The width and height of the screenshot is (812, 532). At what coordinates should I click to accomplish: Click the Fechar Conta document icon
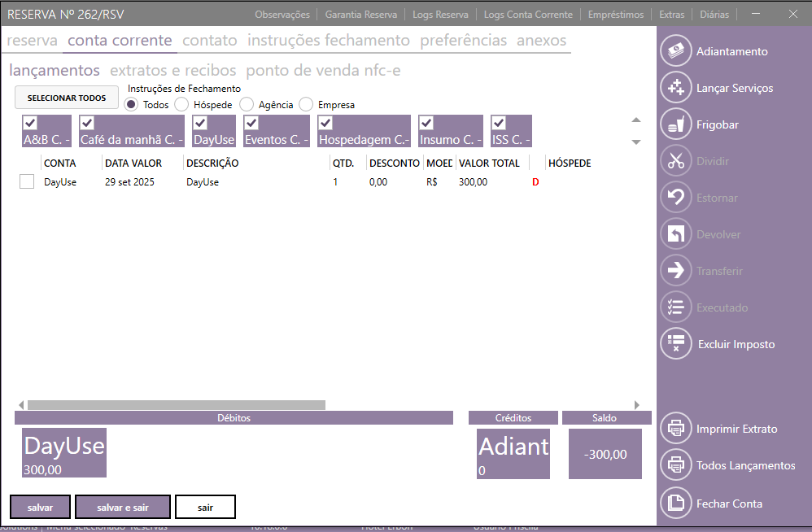(675, 504)
